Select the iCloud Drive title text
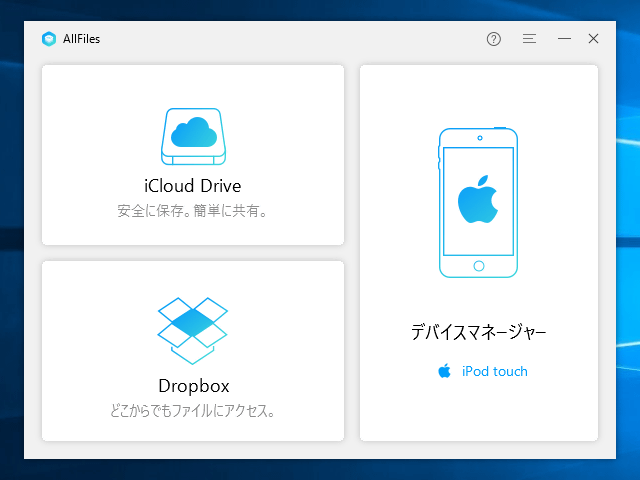This screenshot has height=480, width=640. [x=193, y=186]
